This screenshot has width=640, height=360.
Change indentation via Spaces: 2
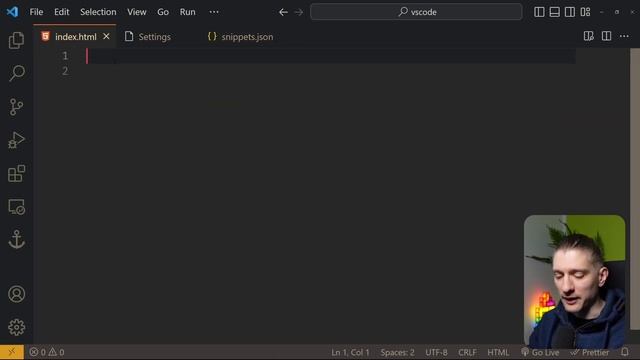tap(398, 352)
